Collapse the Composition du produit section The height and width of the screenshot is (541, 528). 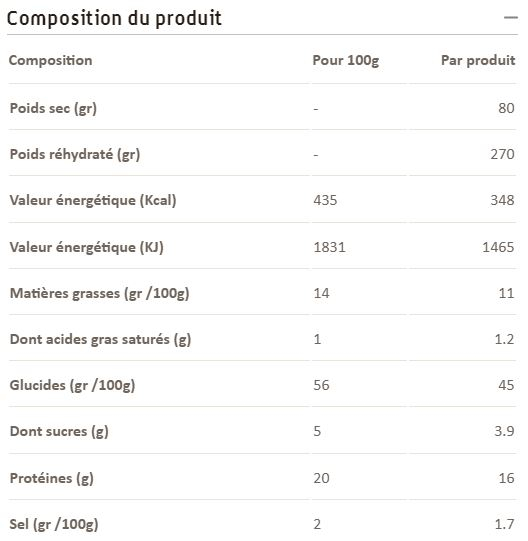tap(510, 17)
